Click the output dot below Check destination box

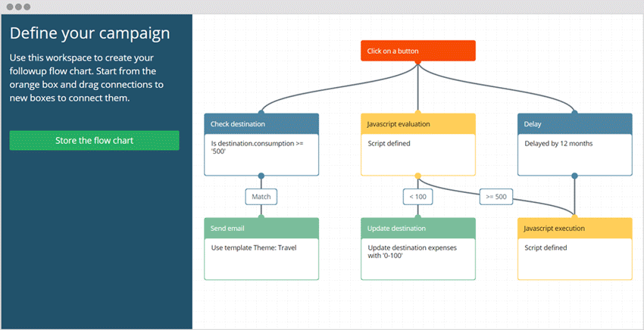(x=261, y=176)
